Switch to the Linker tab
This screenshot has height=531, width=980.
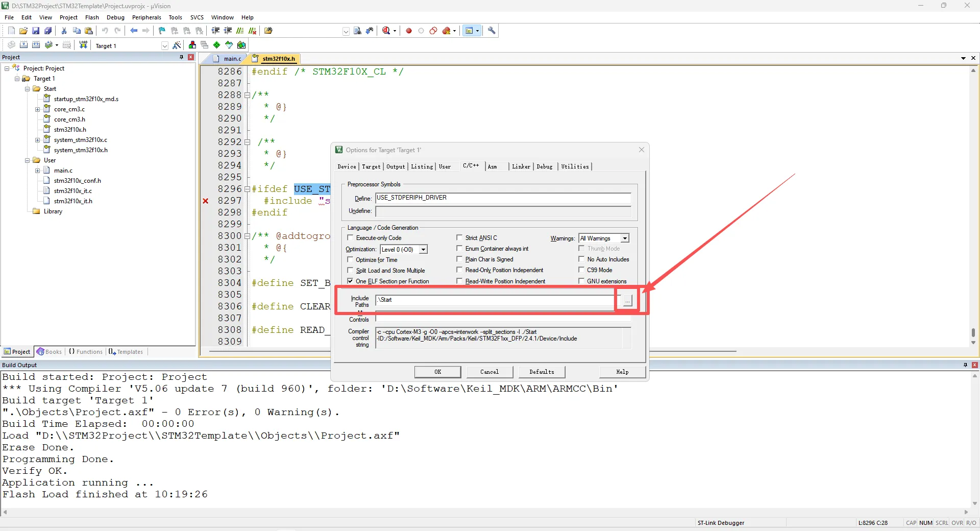521,166
